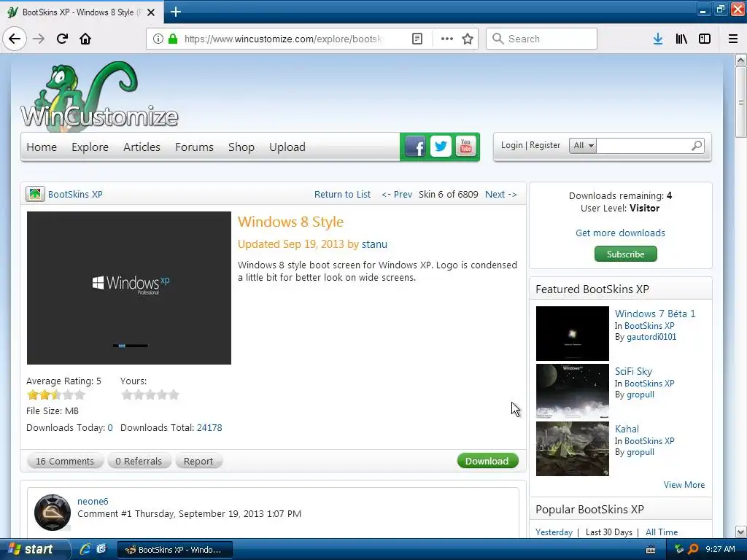Select the All Time popularity tab
747x560 pixels.
pos(662,532)
